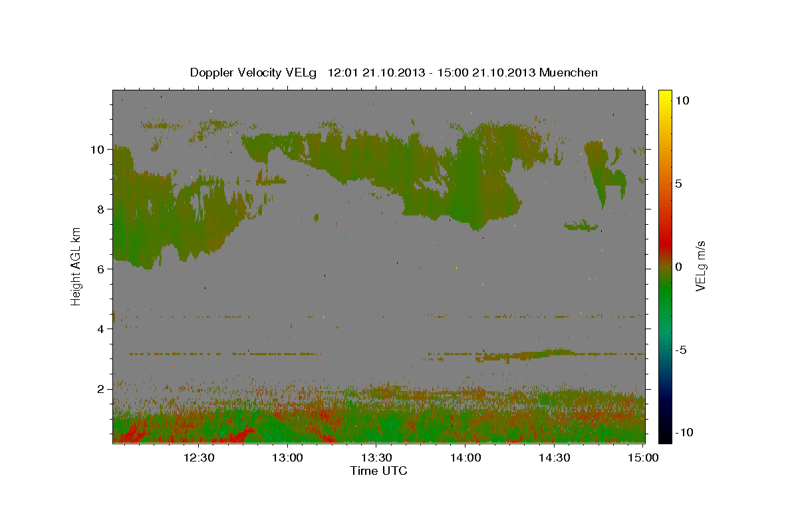Click the 13:30 time tick label
The height and width of the screenshot is (532, 798).
tap(376, 458)
